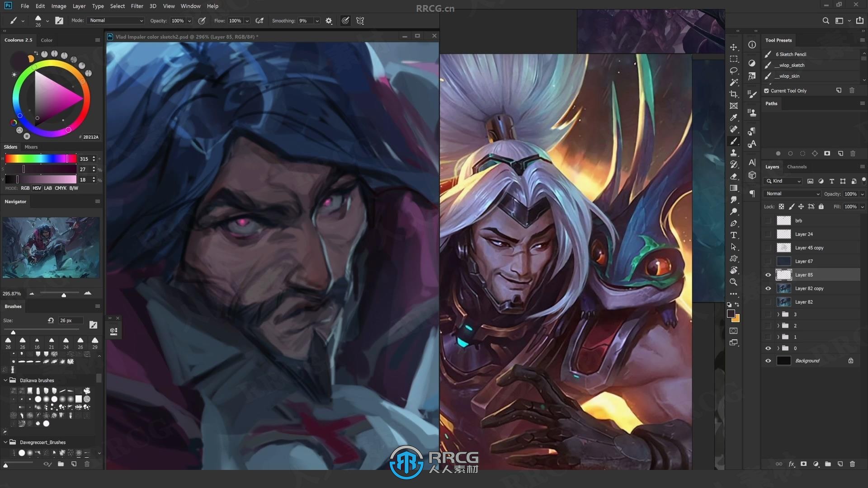Hide the Background layer visibility eye
Image resolution: width=868 pixels, height=488 pixels.
(x=768, y=361)
